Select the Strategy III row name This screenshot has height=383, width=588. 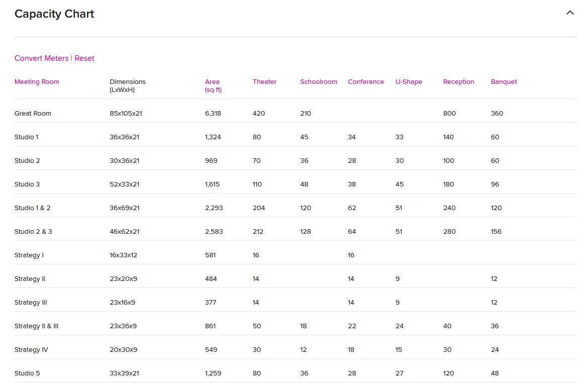[30, 303]
